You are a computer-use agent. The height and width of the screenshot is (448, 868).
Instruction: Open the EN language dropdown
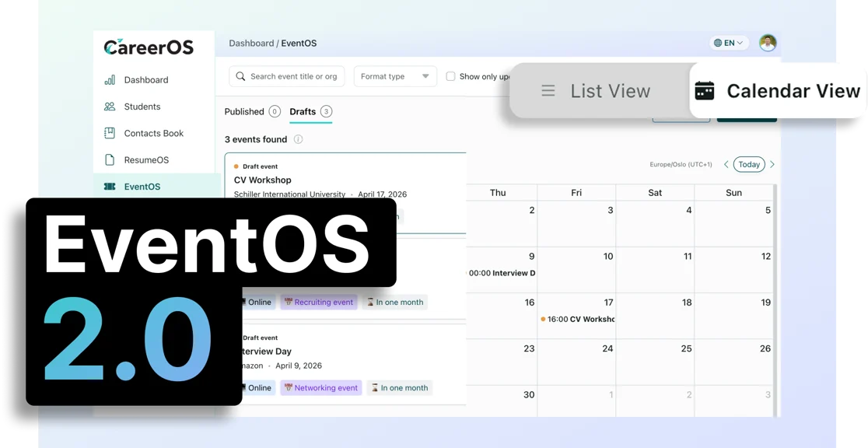pos(729,43)
